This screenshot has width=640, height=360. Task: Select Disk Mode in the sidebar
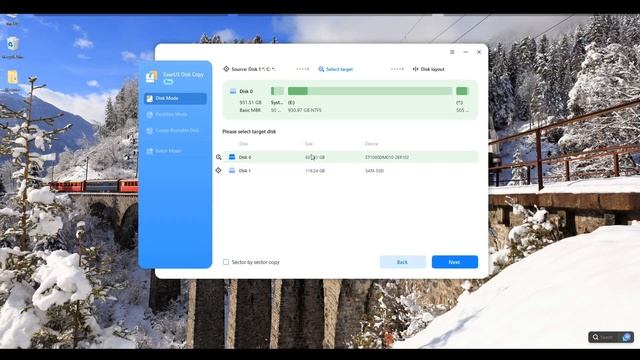coord(175,98)
